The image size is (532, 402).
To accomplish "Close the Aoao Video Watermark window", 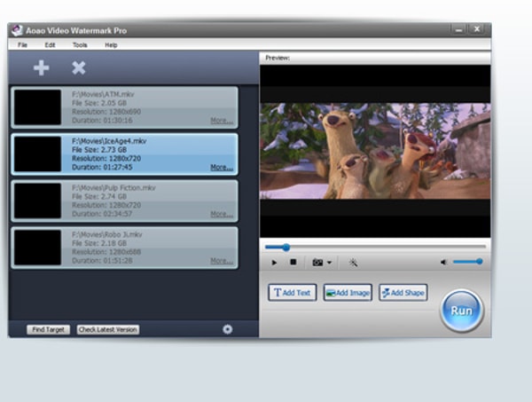I will [x=476, y=29].
